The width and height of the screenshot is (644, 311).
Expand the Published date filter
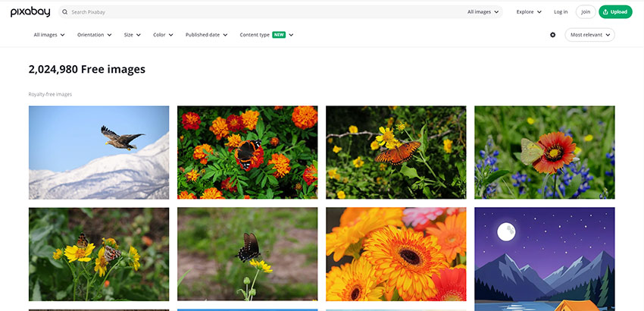pos(206,35)
